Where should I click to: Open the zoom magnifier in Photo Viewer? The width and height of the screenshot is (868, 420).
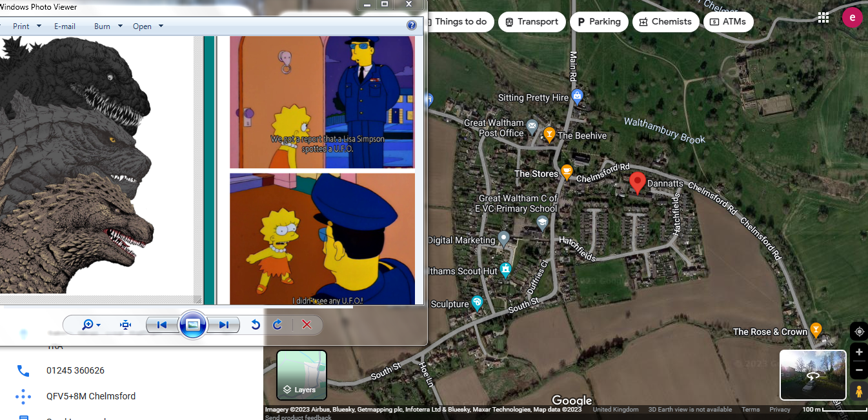[91, 325]
